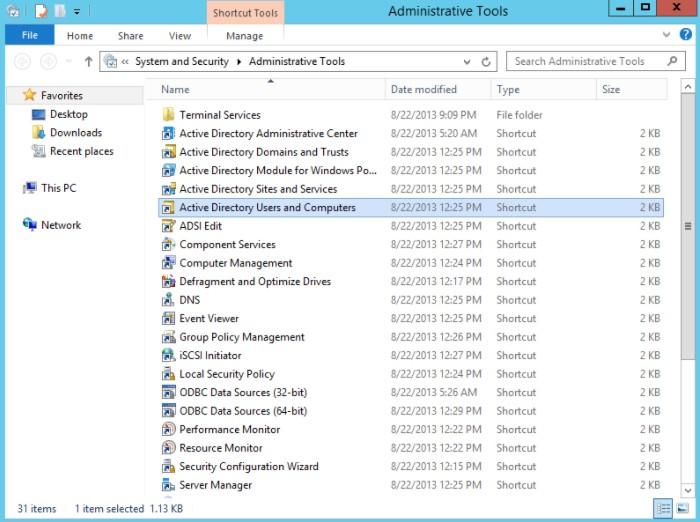Open the recent locations dropdown arrow
Screen dimensions: 700x522
coord(69,61)
